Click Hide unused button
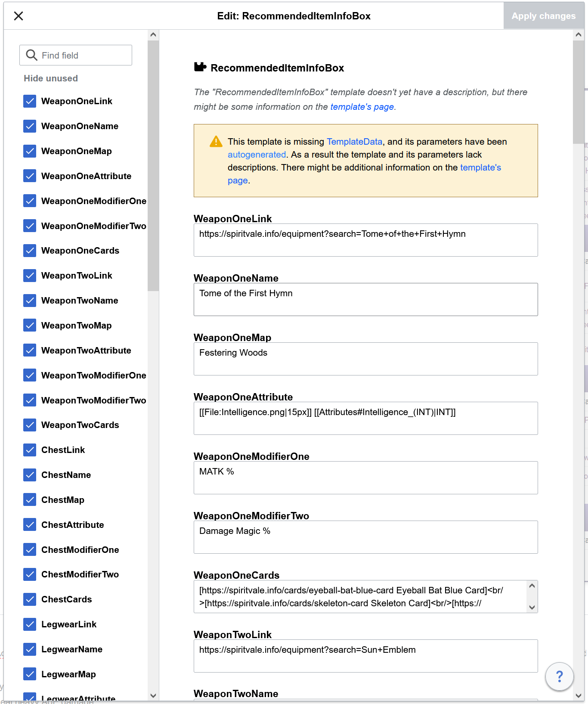The image size is (588, 704). click(51, 78)
